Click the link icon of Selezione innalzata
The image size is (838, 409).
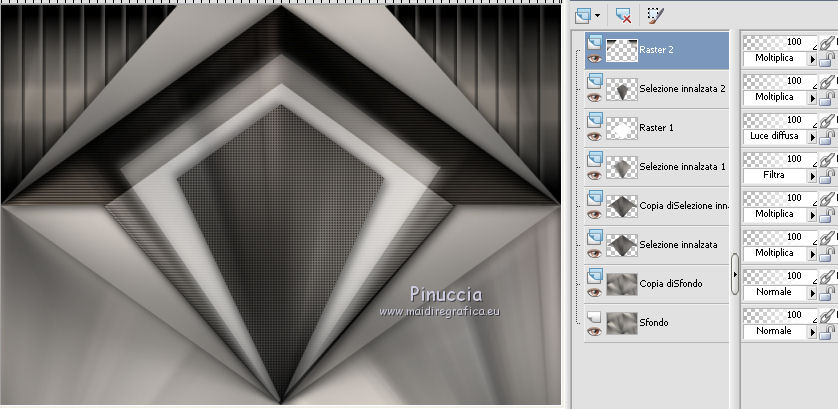[827, 237]
